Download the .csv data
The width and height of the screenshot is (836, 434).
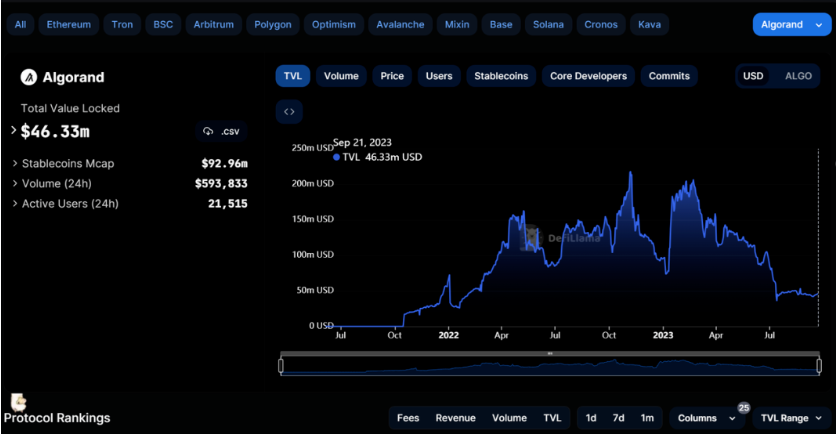pyautogui.click(x=221, y=131)
